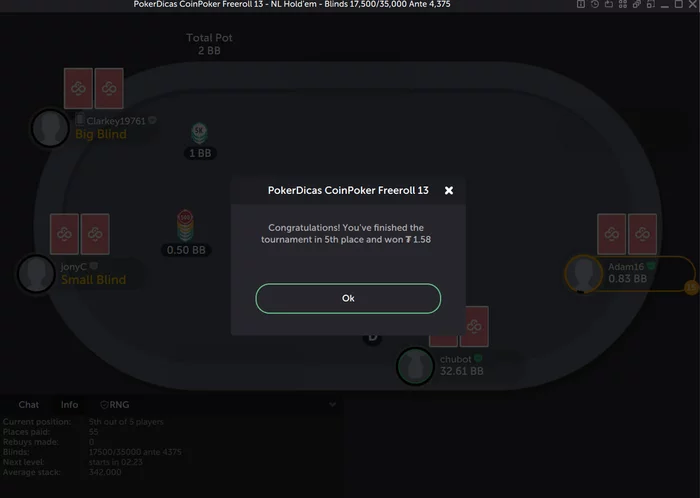700x498 pixels.
Task: Click the resize table icon in title bar
Action: pos(650,4)
